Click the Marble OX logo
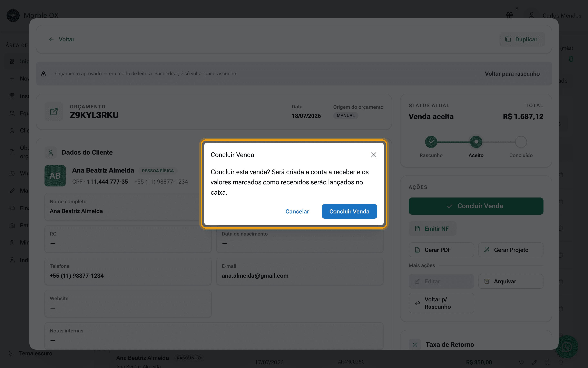The image size is (588, 368). click(13, 15)
